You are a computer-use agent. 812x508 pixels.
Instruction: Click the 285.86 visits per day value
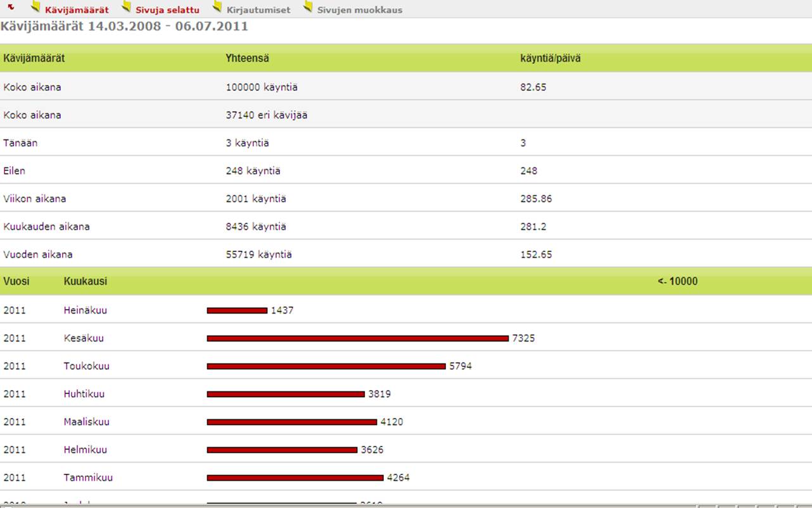536,199
